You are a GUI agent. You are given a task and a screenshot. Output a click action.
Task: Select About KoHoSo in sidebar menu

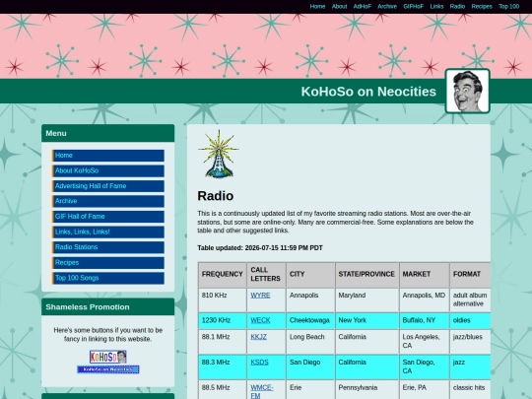(x=108, y=170)
